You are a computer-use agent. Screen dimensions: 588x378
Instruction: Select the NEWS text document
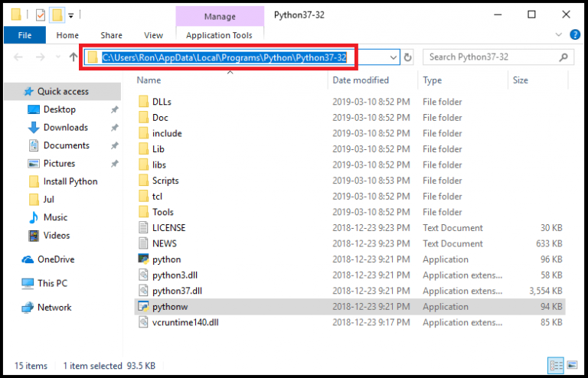tap(165, 243)
